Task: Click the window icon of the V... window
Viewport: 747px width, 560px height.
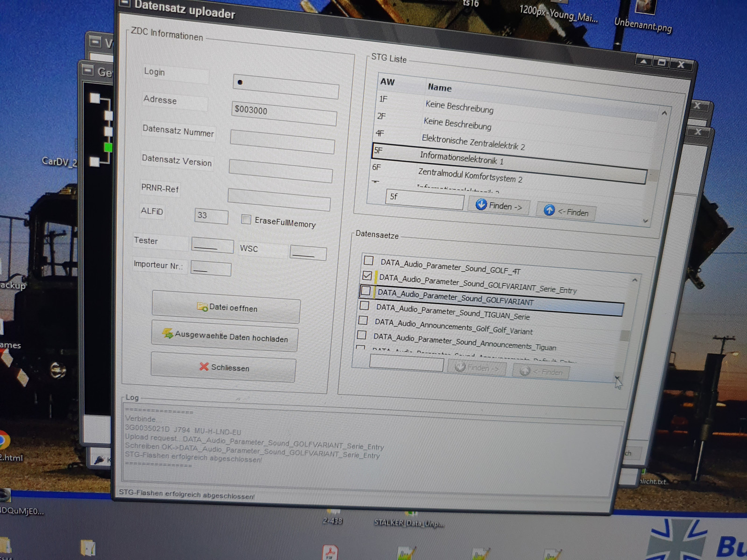Action: click(95, 42)
